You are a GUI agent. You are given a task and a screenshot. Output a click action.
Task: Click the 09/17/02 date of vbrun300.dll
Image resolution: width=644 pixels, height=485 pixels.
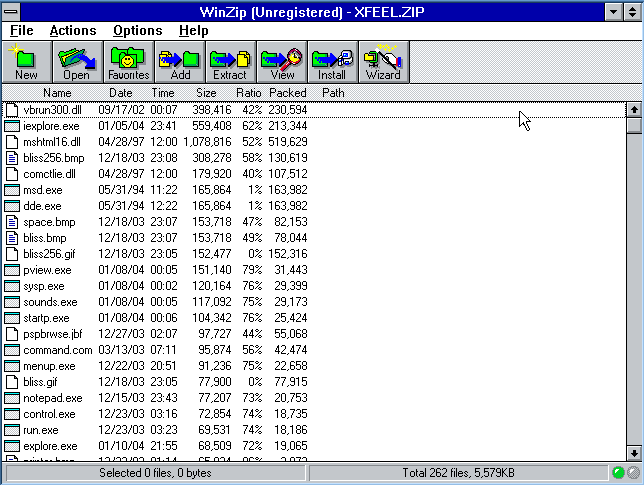[122, 110]
